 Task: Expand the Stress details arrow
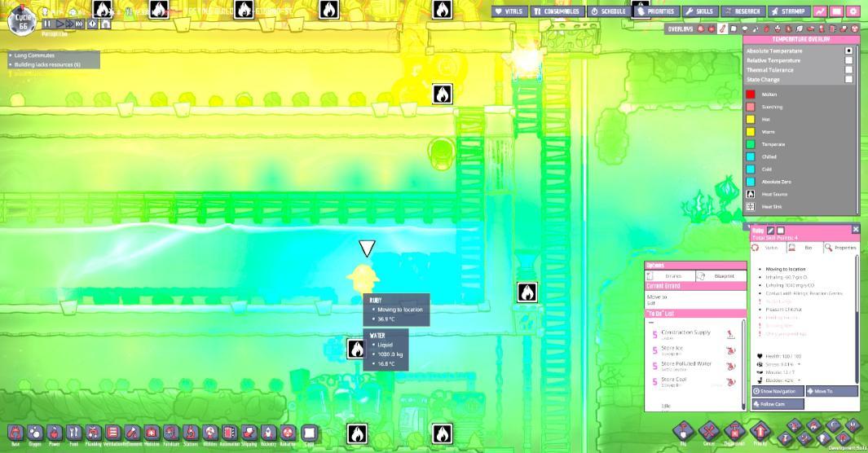tap(798, 364)
